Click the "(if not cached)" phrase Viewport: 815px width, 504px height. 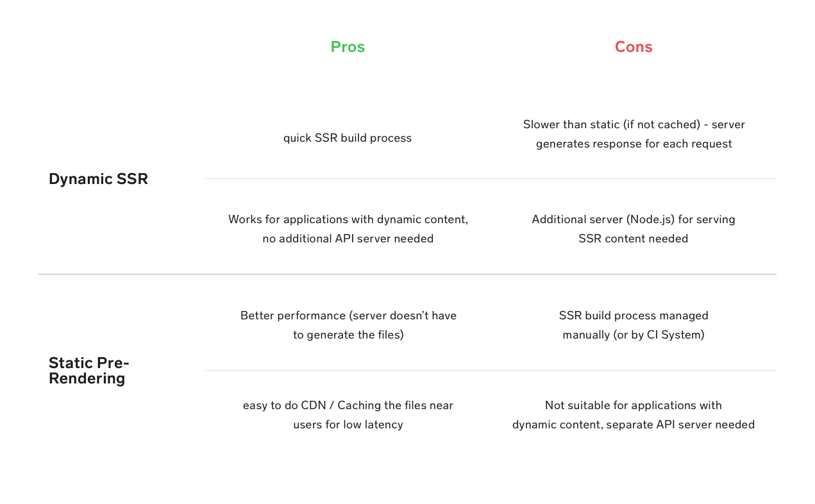661,124
